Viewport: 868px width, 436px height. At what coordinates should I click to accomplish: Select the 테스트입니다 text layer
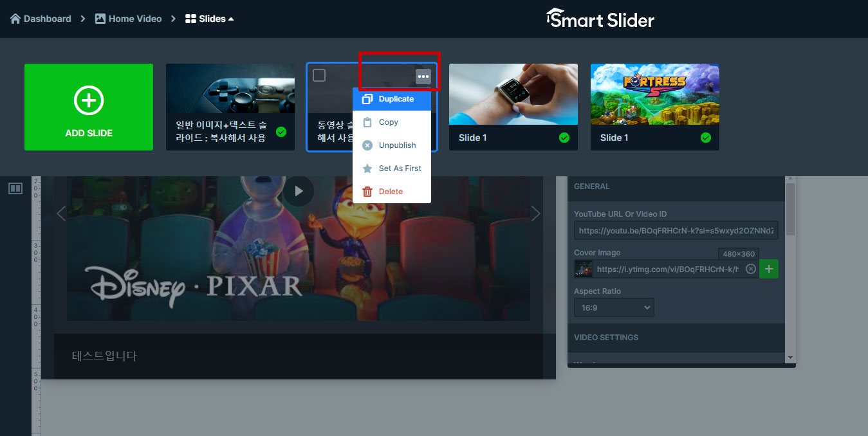pos(104,356)
